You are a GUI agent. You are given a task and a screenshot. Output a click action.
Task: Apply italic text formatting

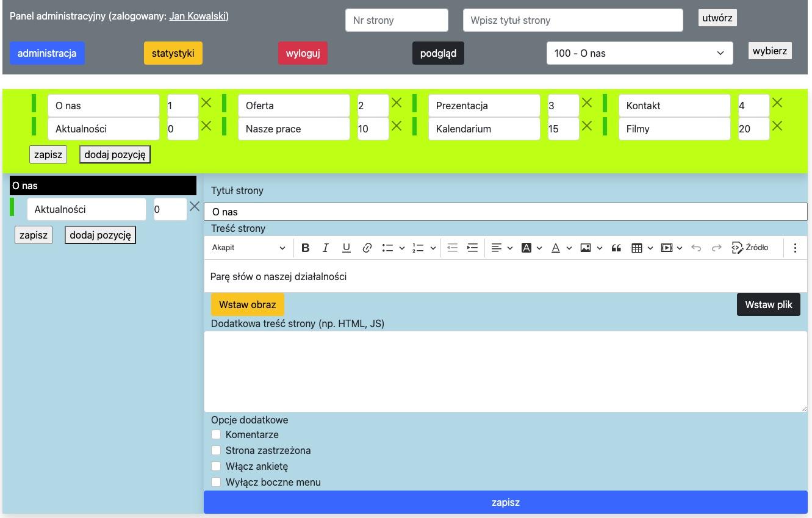tap(326, 248)
